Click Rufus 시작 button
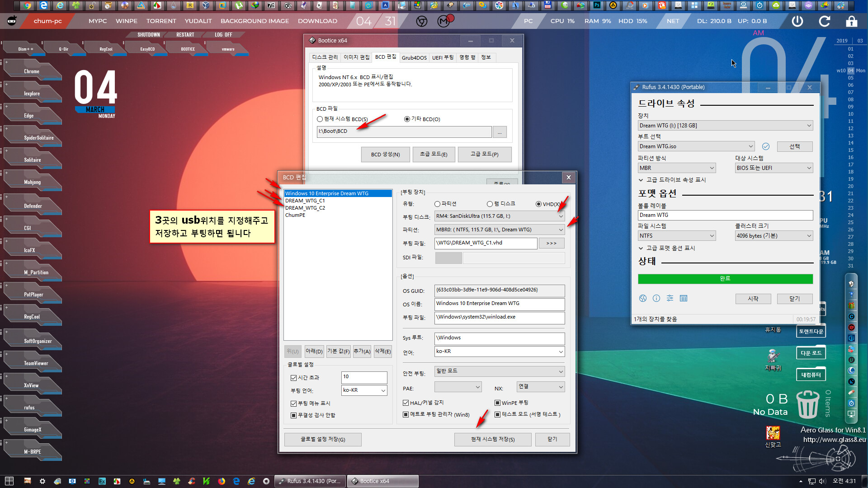This screenshot has width=868, height=488. coord(753,299)
